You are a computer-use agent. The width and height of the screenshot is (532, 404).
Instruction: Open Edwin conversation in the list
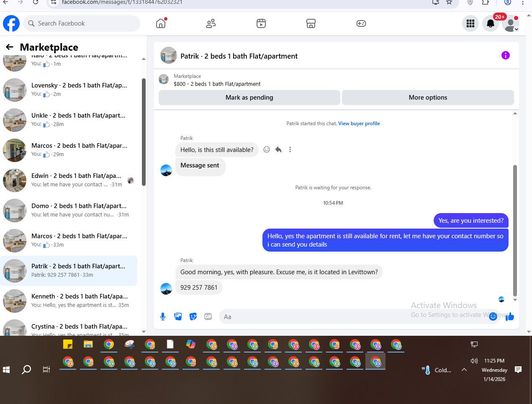tap(69, 180)
